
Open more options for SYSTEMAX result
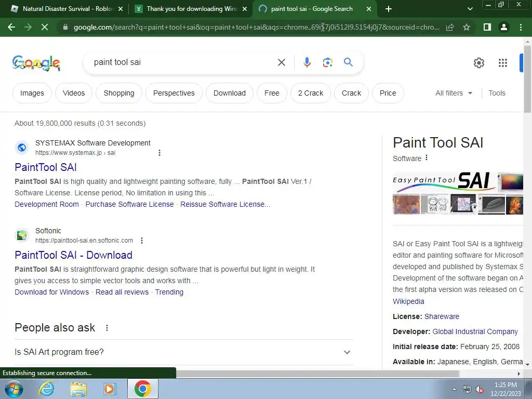click(x=159, y=153)
